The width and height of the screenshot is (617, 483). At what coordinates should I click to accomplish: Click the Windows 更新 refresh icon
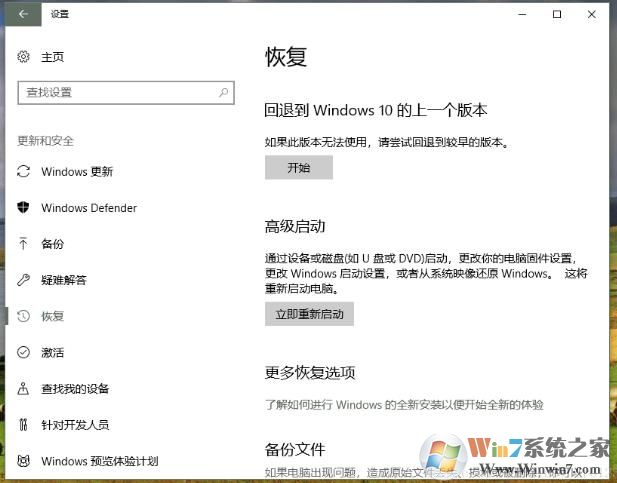click(x=23, y=171)
